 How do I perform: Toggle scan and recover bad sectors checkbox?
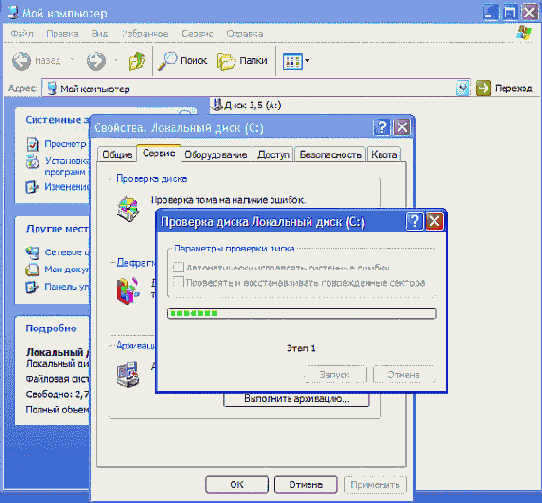(x=178, y=281)
